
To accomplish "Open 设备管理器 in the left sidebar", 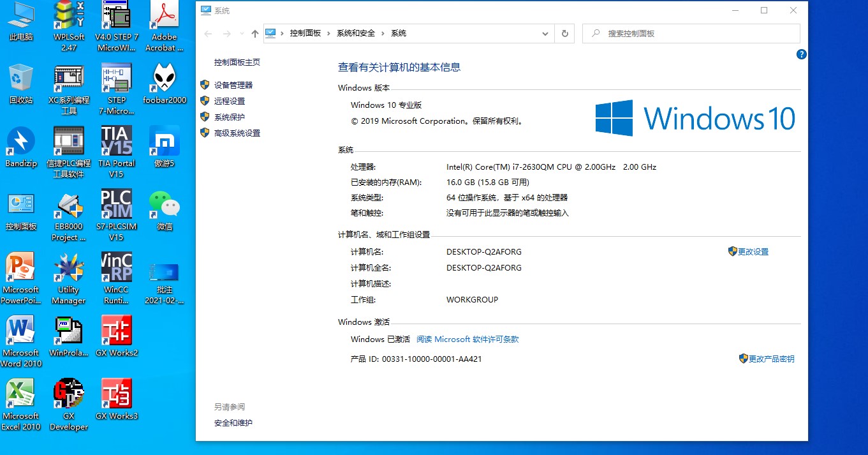I will click(x=233, y=85).
